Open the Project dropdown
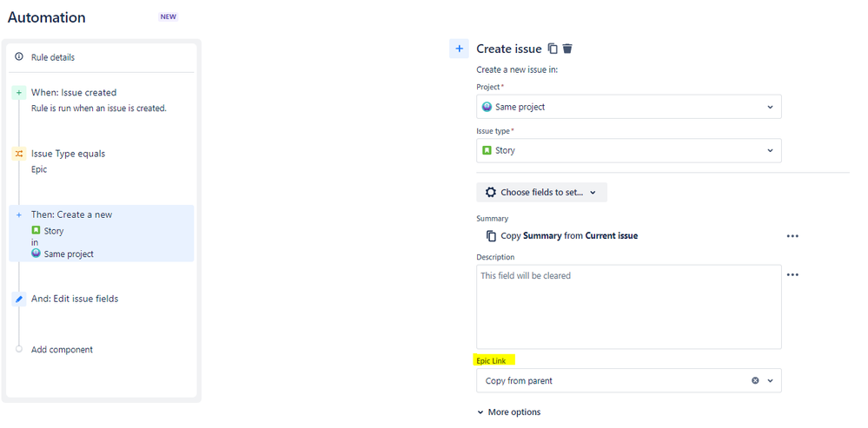The height and width of the screenshot is (428, 868). 629,107
